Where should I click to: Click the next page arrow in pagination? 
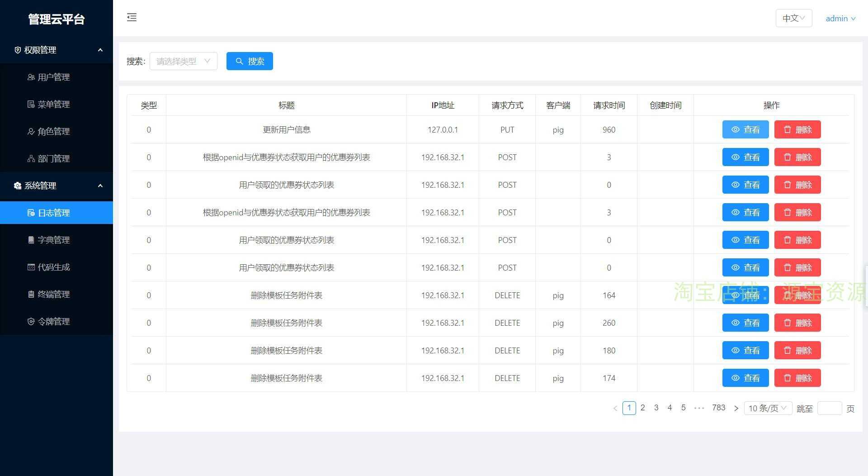click(736, 408)
